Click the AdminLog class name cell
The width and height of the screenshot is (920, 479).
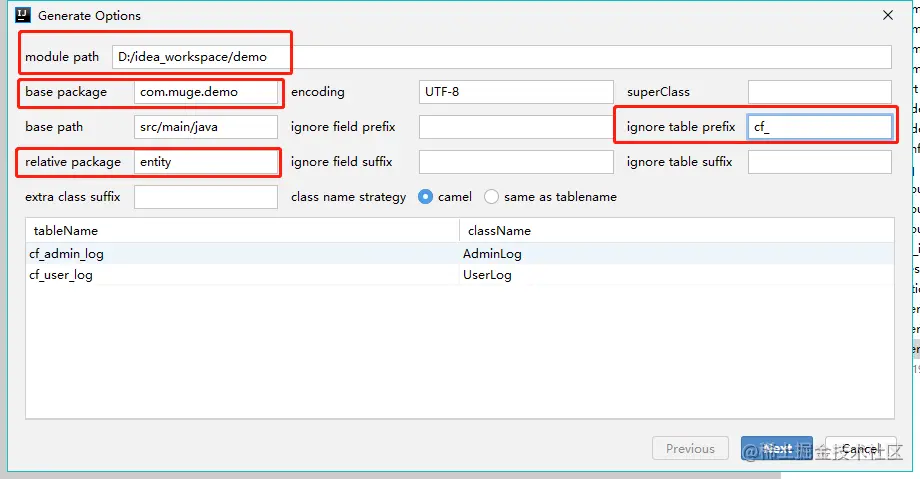coord(677,254)
